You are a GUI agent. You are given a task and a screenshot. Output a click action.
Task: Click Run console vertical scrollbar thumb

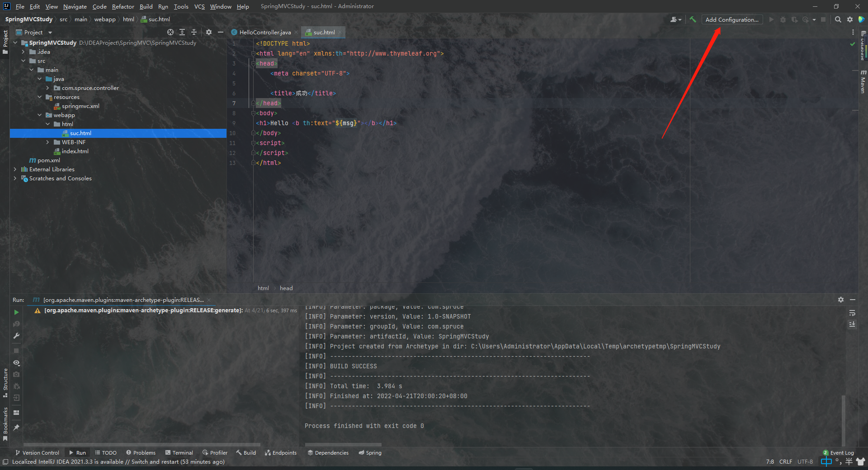(x=844, y=420)
